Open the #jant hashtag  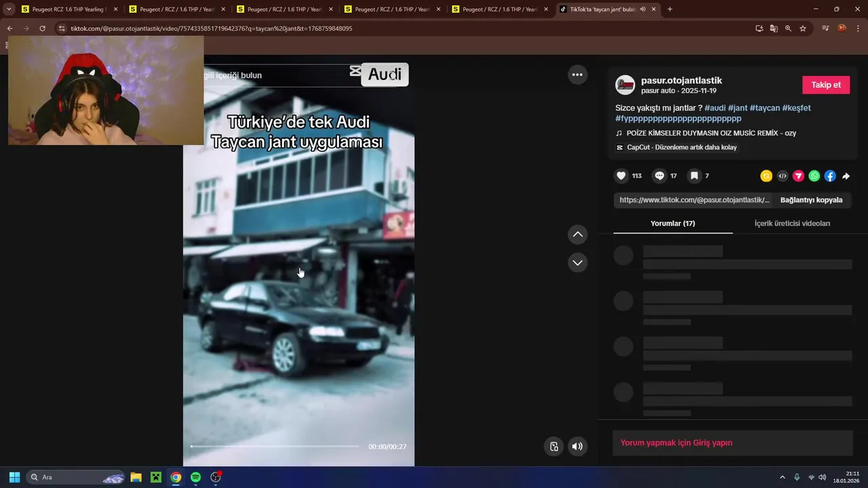pos(737,108)
